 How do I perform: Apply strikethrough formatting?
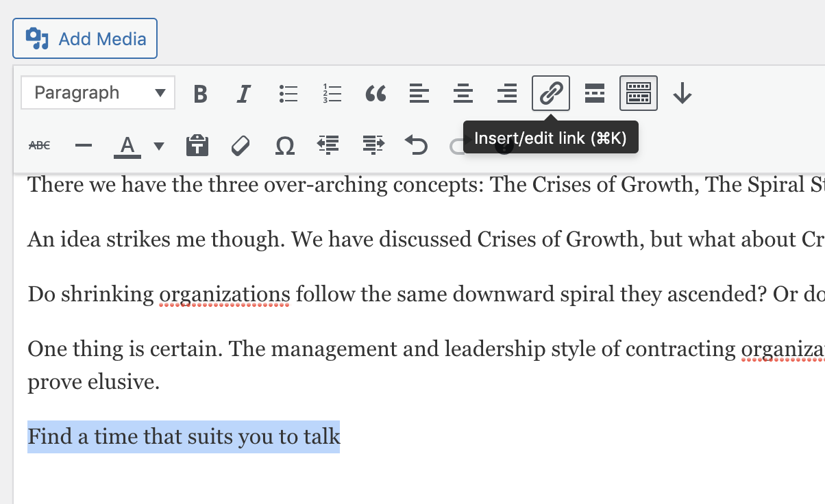40,145
